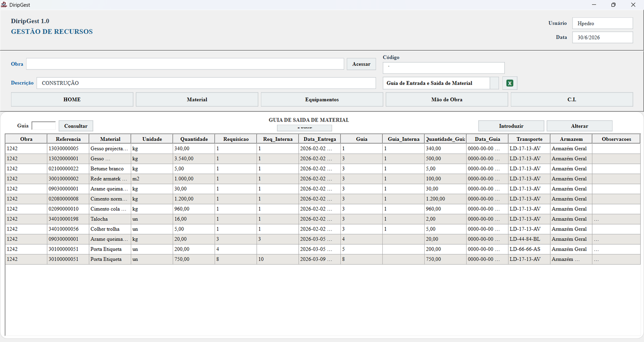Click the Excel export icon

coord(510,83)
